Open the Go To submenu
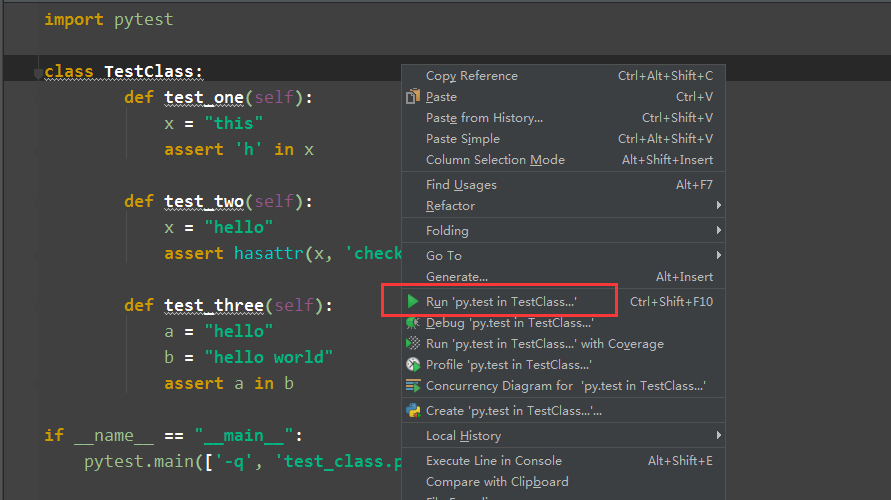The height and width of the screenshot is (500, 891). click(444, 256)
